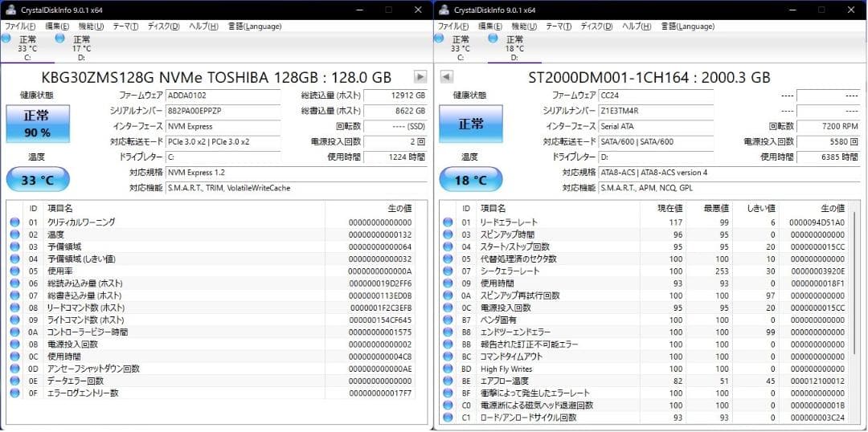This screenshot has height=432, width=868.
Task: Click status orb for ロード/アンロードサイクル回数 row
Action: pyautogui.click(x=448, y=417)
